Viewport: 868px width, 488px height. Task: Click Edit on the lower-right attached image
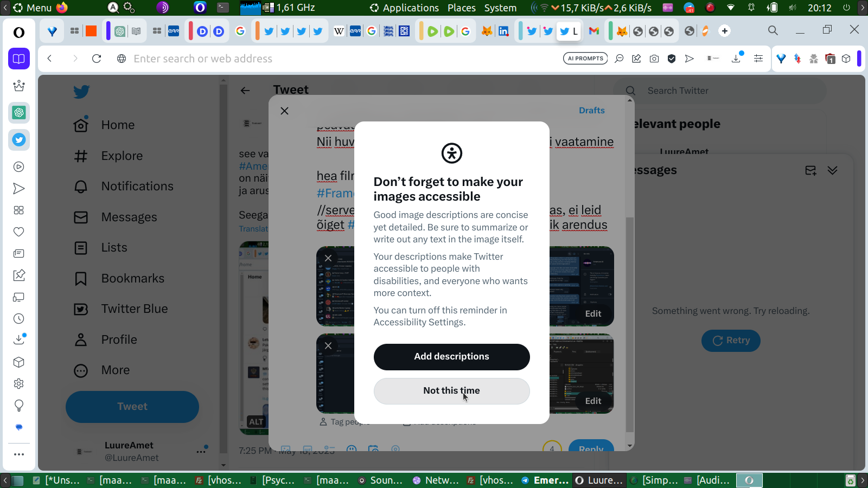pos(593,401)
